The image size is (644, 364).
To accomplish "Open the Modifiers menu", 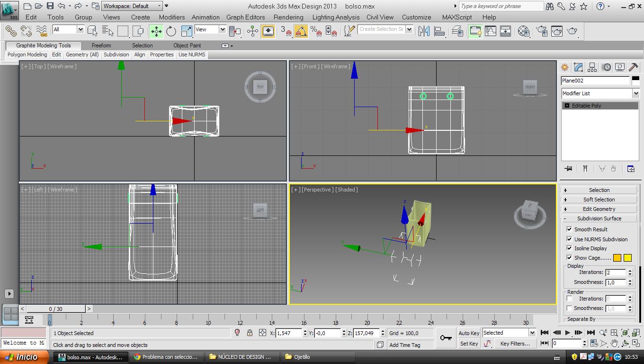I will [172, 17].
